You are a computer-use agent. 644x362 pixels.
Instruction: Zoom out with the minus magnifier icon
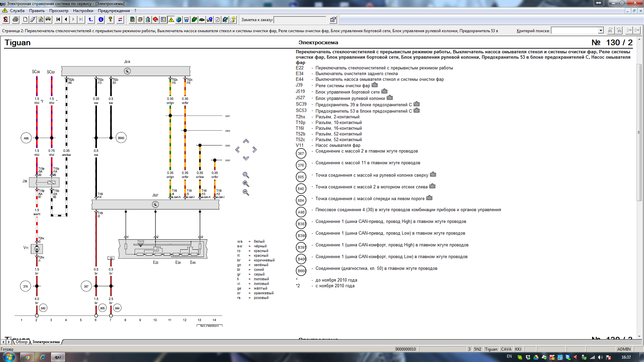[x=246, y=192]
